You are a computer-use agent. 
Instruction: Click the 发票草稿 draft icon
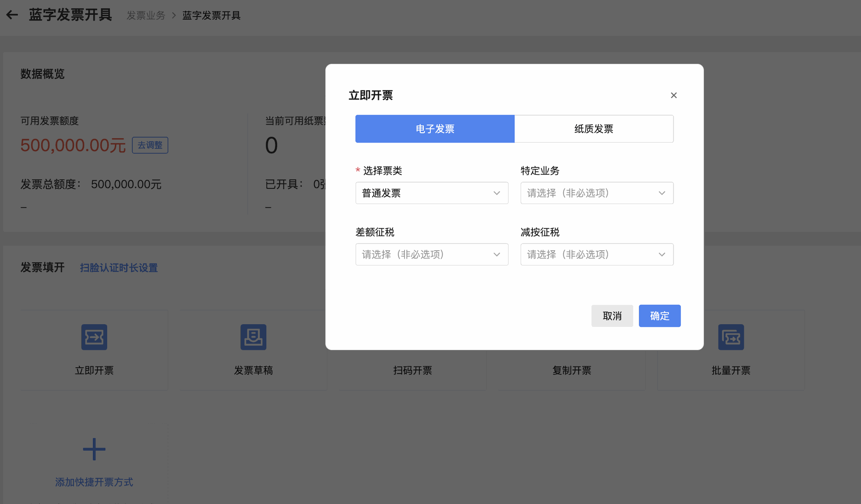253,337
